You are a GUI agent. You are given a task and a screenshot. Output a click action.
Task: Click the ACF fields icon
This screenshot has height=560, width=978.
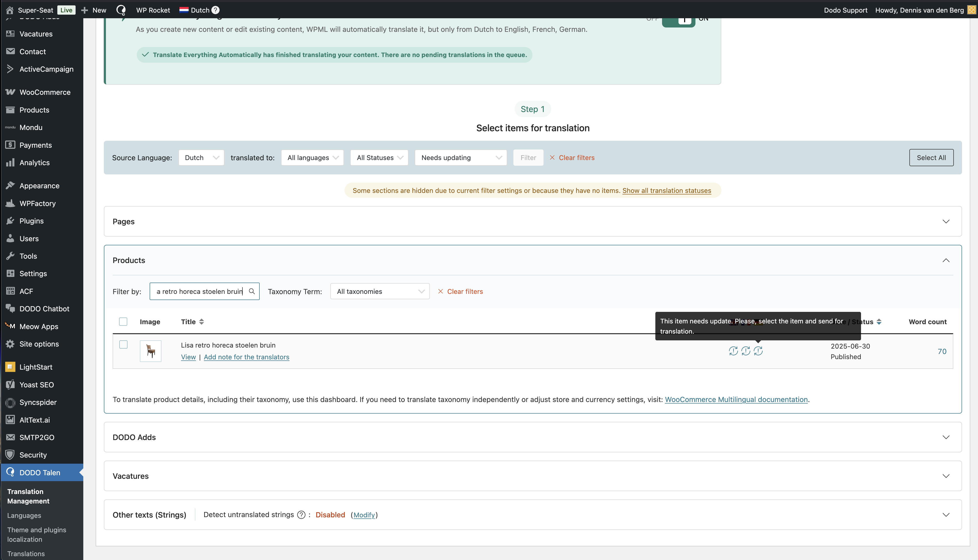click(x=10, y=291)
